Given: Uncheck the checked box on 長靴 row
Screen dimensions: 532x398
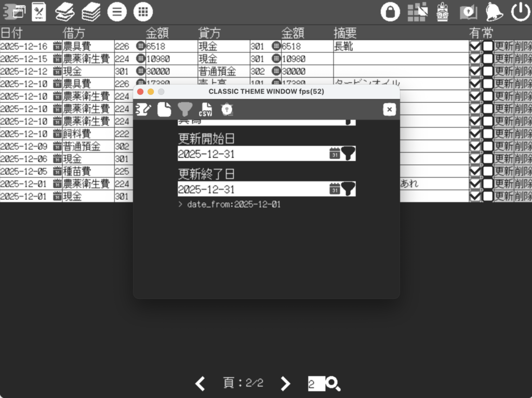Looking at the screenshot, I should (475, 46).
